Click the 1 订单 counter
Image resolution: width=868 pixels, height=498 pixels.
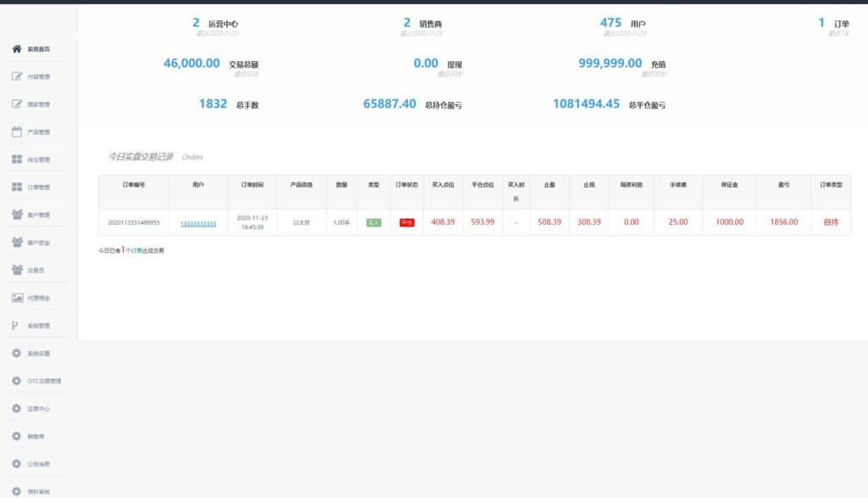click(x=834, y=25)
